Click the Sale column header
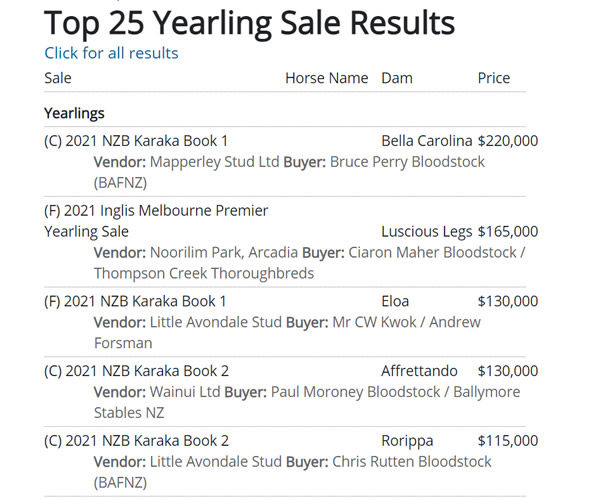 [x=58, y=78]
